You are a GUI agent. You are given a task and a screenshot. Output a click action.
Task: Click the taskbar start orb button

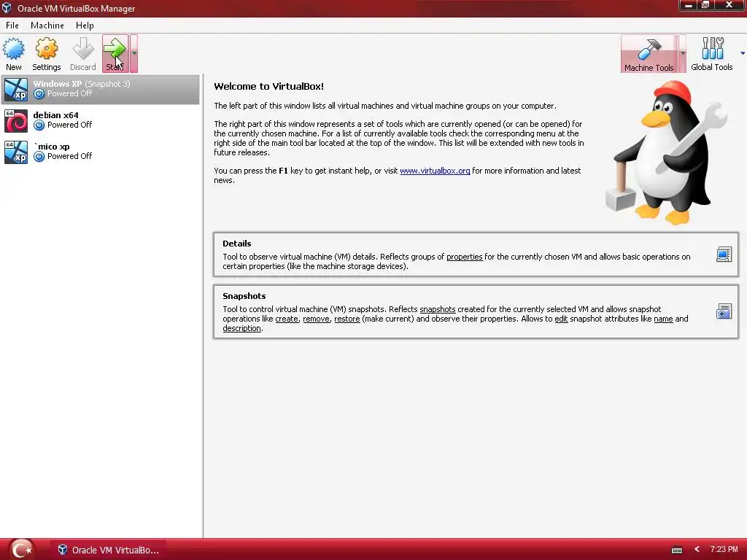coord(21,550)
